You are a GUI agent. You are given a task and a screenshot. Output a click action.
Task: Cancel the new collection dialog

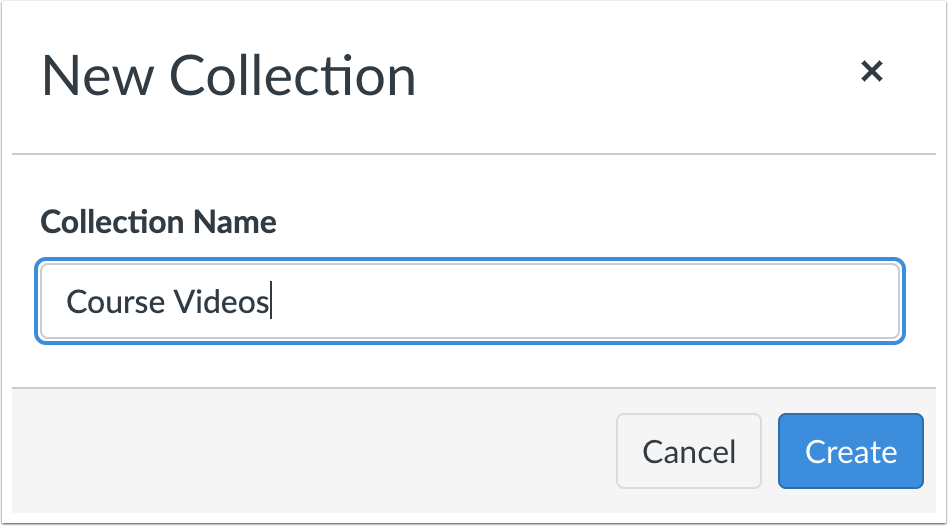[x=689, y=451]
